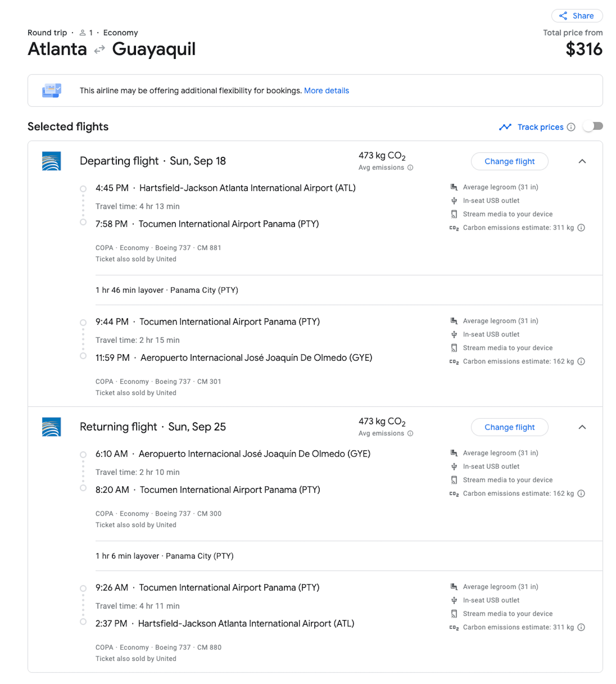Click the Share arrow icon
This screenshot has width=616, height=684.
coord(563,16)
